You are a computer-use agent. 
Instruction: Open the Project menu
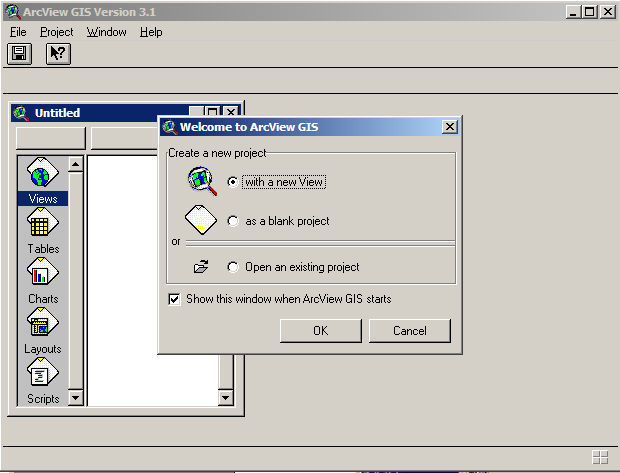click(57, 32)
